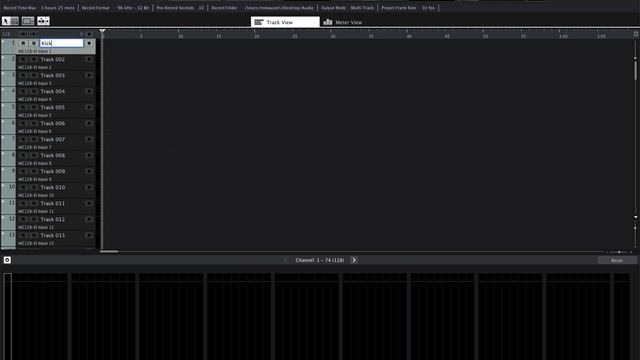Viewport: 640px width, 360px height.
Task: Click the small arrow left of track number 1
Action: coord(4,42)
